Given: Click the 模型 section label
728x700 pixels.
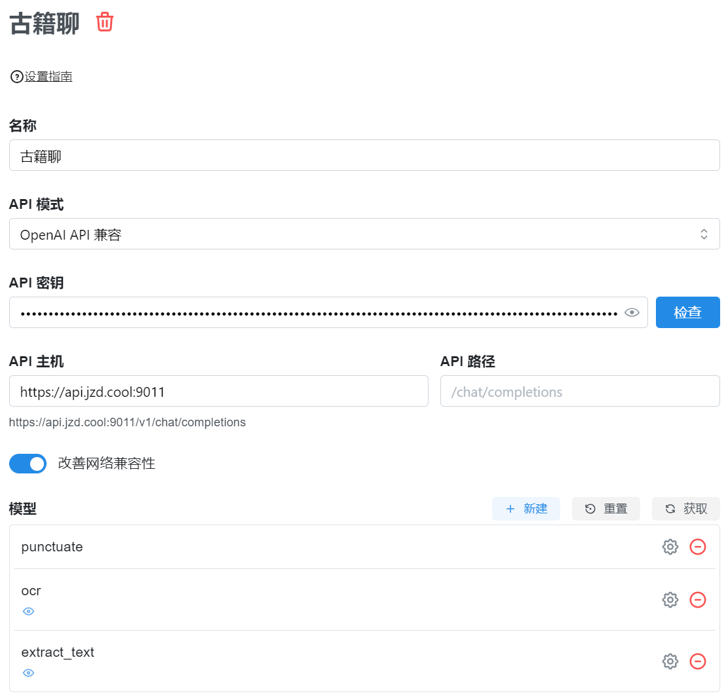Looking at the screenshot, I should pos(23,509).
